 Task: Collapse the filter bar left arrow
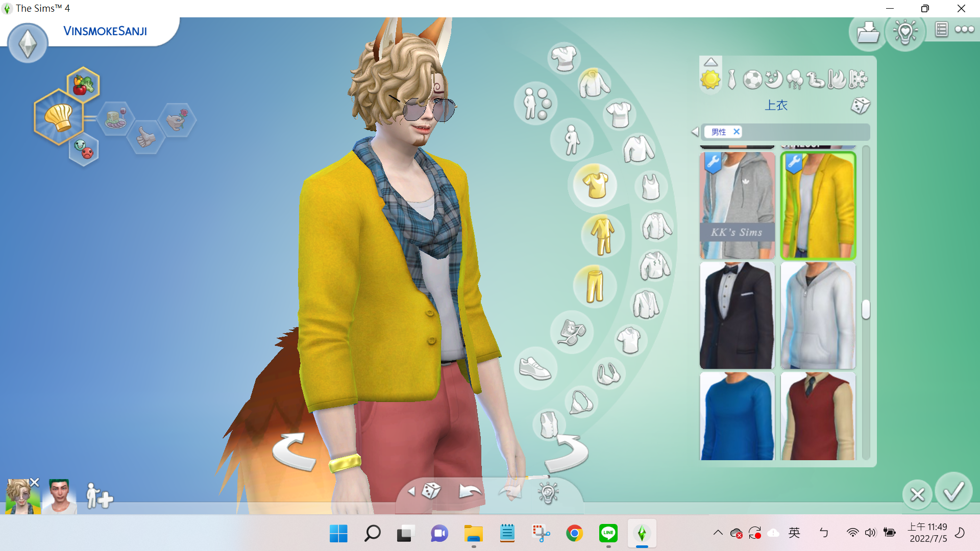tap(695, 132)
